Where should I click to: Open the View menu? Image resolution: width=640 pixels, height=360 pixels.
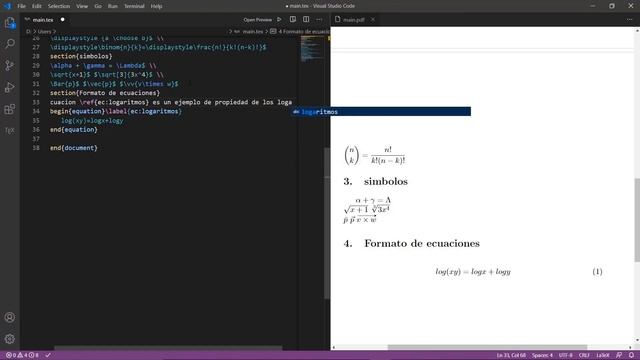82,6
